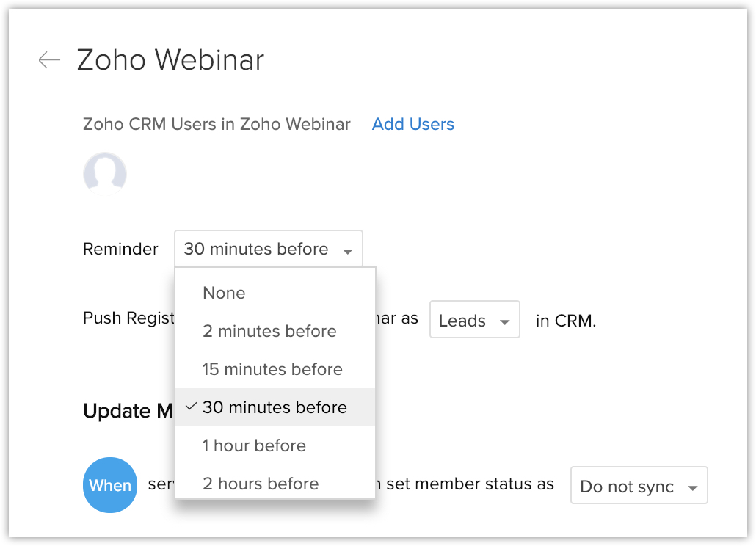This screenshot has height=546, width=756.
Task: Collapse the Reminder dropdown showing 30 minutes before
Action: point(268,250)
